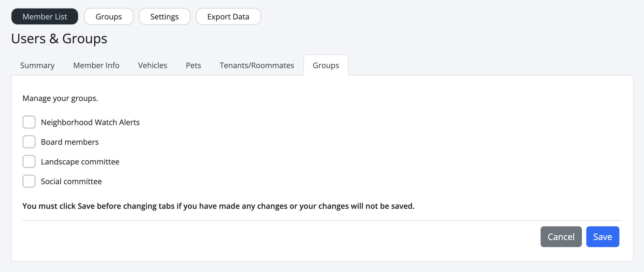Screen dimensions: 644x272
Task: Open the Member Info tab
Action: pos(96,65)
